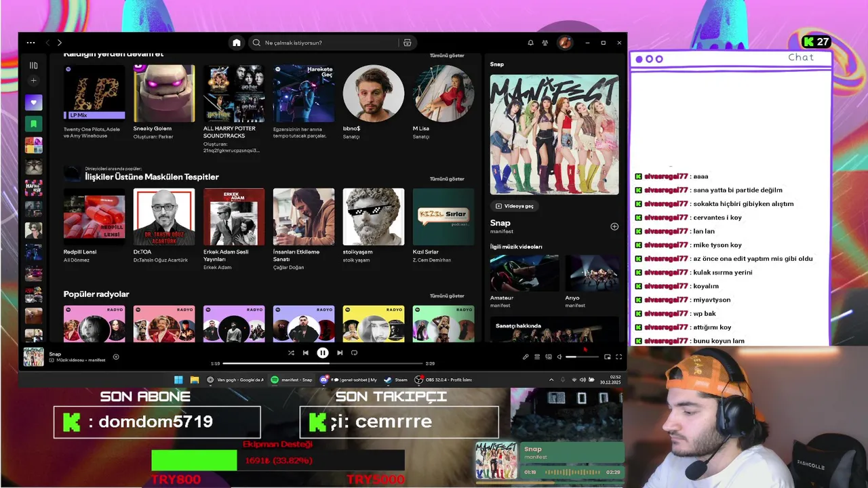Open the stoikyaşam podcast card
The height and width of the screenshot is (488, 868).
(x=374, y=226)
